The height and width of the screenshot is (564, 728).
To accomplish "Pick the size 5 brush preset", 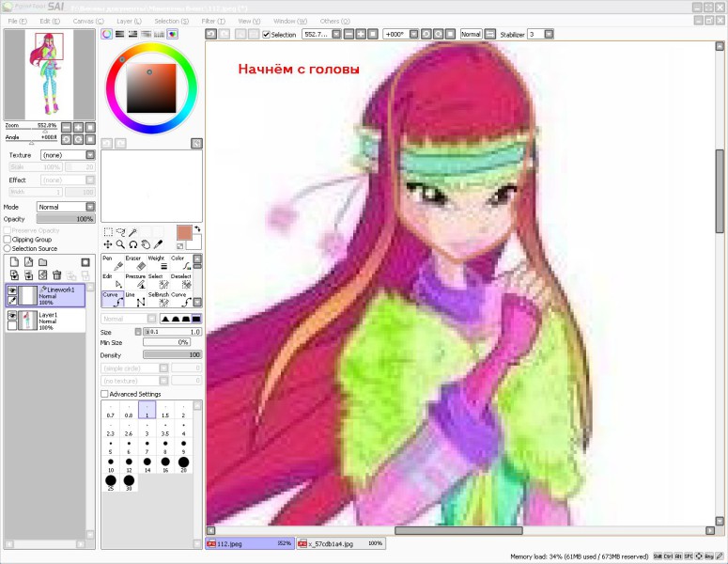I will (x=111, y=446).
